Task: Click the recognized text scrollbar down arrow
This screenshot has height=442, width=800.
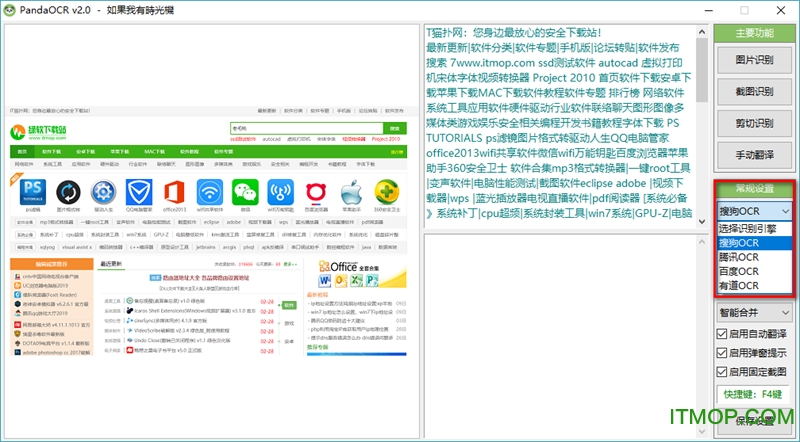Action: tap(702, 222)
